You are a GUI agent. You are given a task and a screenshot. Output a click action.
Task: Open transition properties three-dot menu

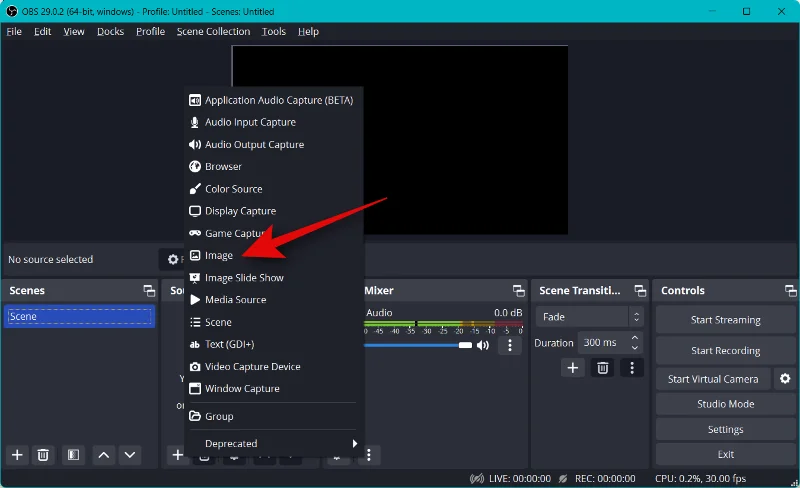tap(632, 368)
